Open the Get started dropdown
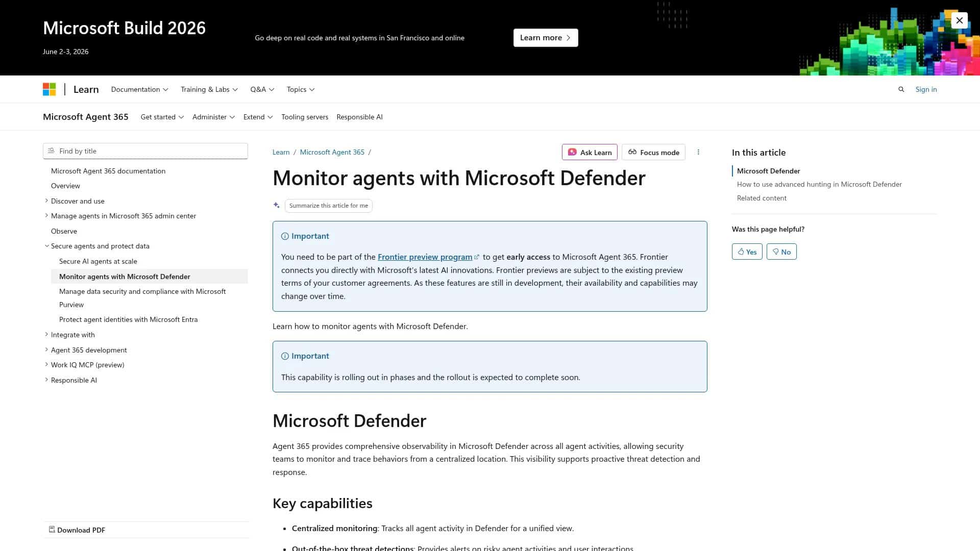The image size is (980, 551). [161, 117]
